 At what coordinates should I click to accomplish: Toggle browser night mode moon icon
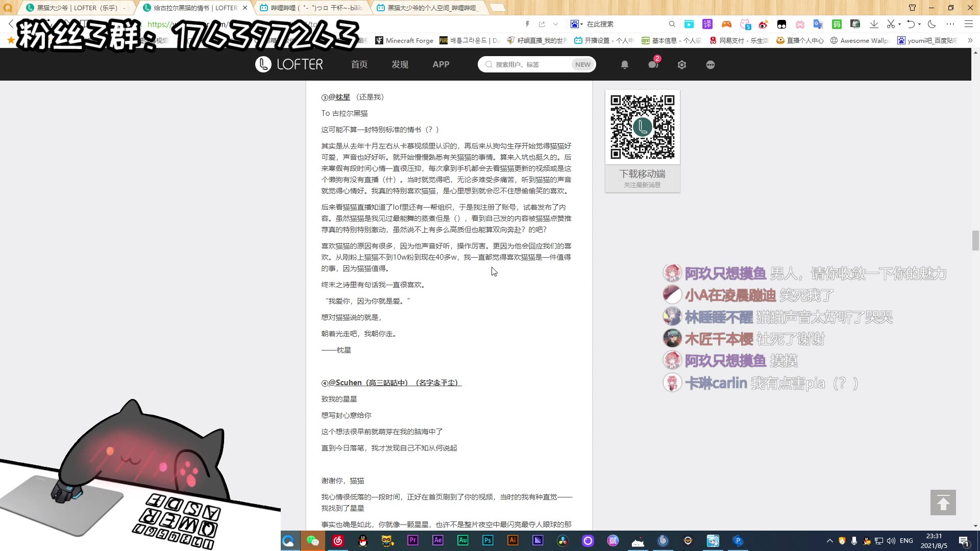tap(932, 24)
